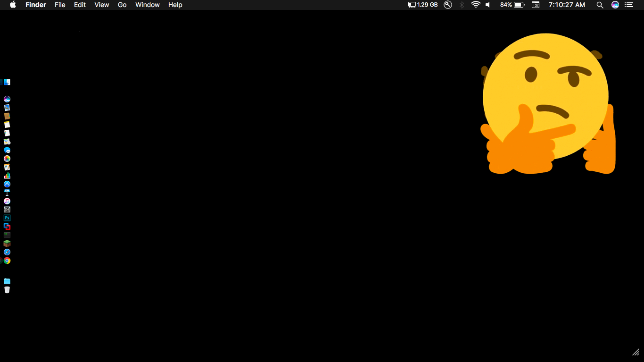This screenshot has width=644, height=362.
Task: Open the Trash in dock
Action: click(x=7, y=290)
